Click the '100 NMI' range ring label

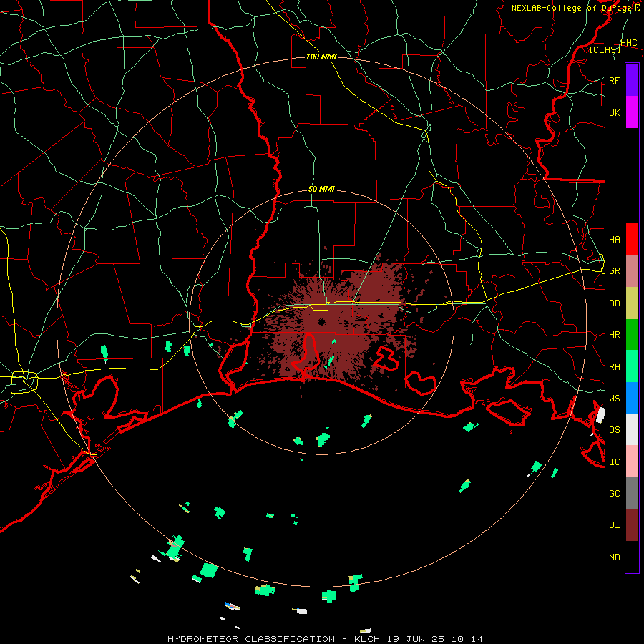point(321,57)
